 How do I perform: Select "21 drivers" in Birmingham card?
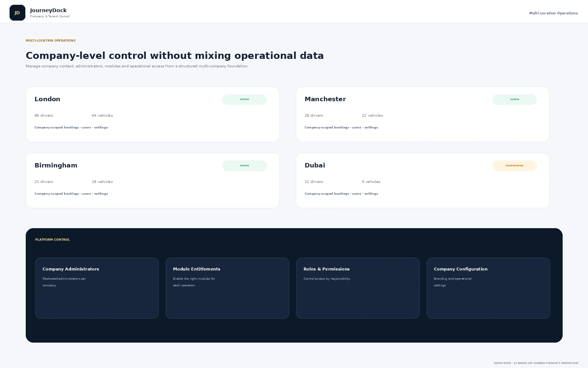(44, 182)
